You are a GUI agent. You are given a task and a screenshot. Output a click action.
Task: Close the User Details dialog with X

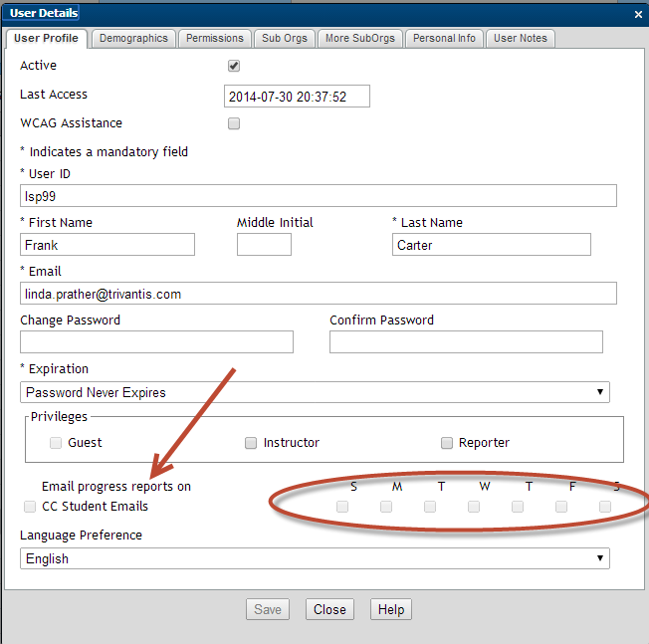(638, 14)
